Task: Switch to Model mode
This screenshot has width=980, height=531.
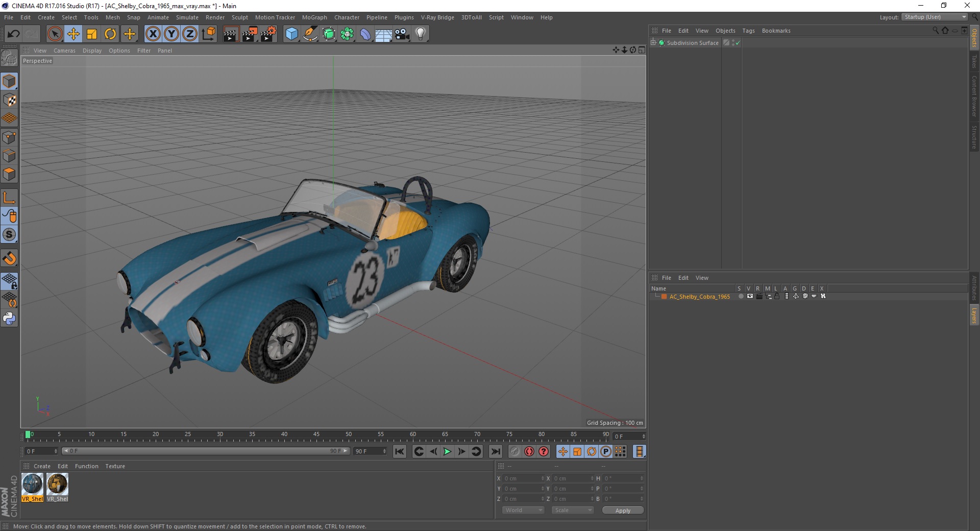Action: click(9, 81)
